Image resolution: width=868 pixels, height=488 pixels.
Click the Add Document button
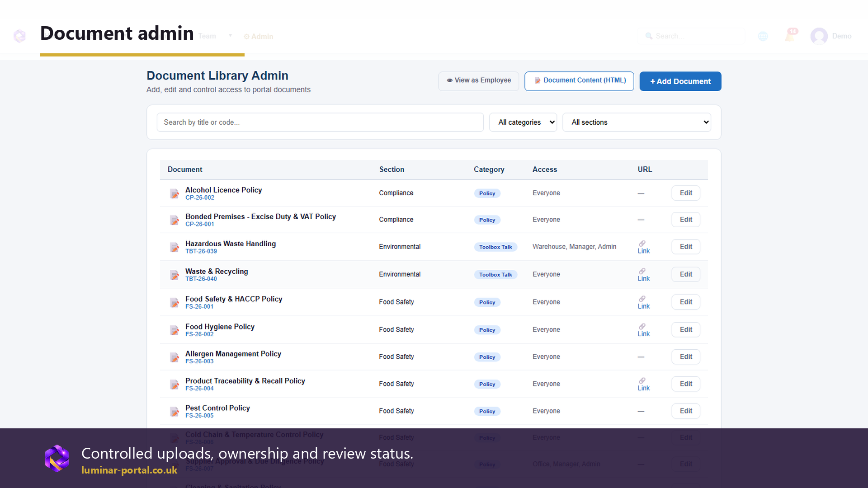[680, 81]
